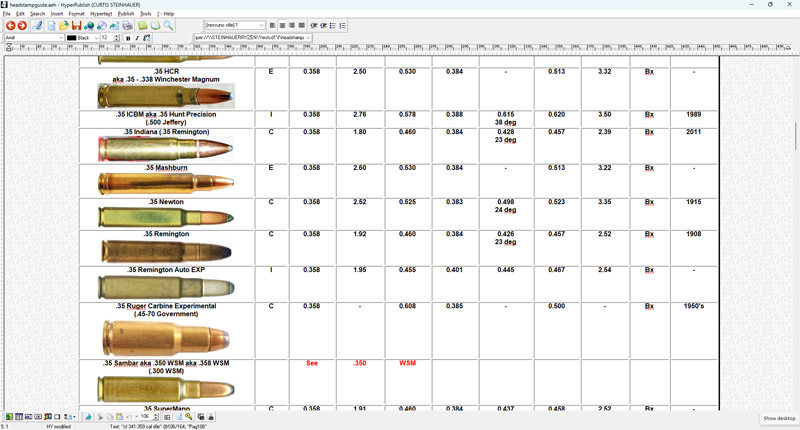Toggle Bold formatting button
This screenshot has height=430, width=800.
[128, 38]
